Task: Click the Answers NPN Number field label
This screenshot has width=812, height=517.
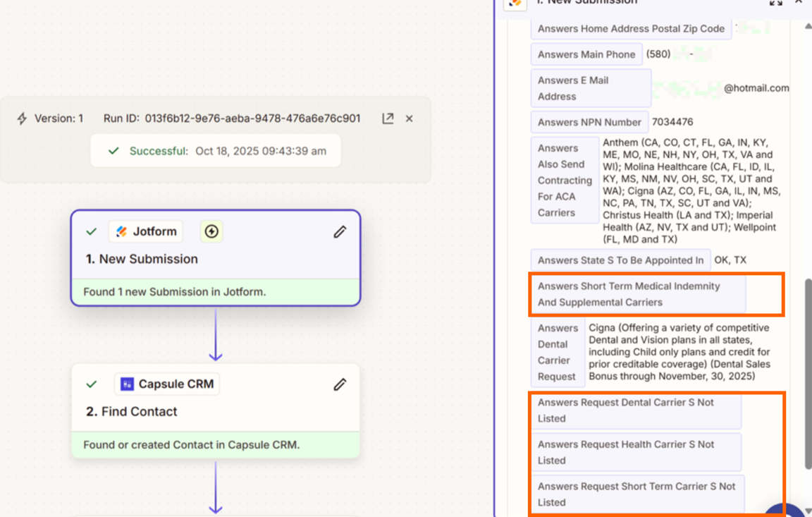Action: pos(589,122)
